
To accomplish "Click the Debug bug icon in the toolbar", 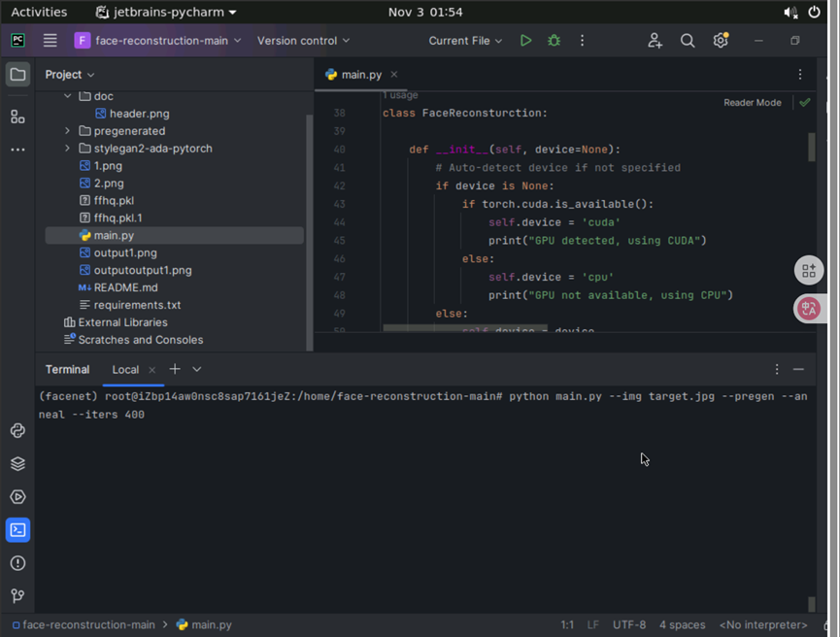I will coord(554,41).
